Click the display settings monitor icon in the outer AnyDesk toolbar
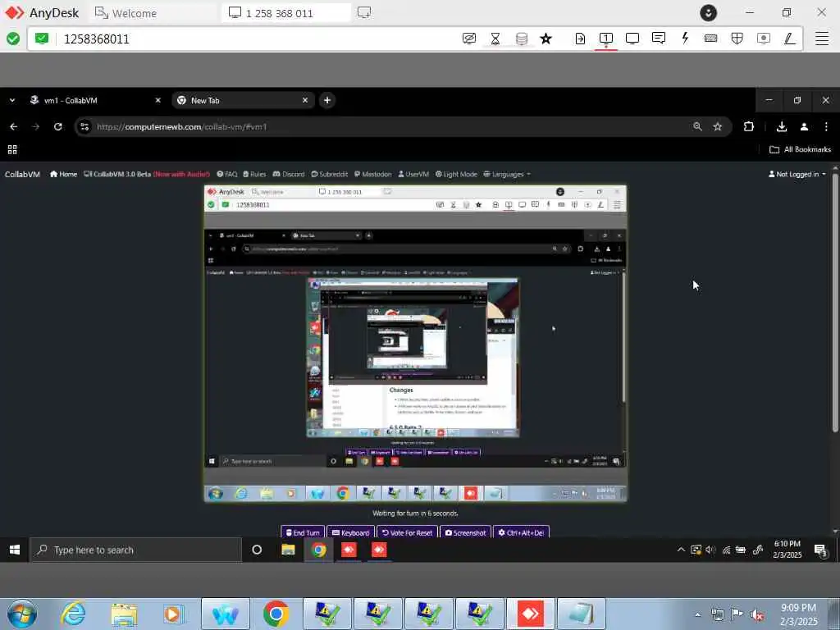Viewport: 840px width, 630px height. pos(632,39)
